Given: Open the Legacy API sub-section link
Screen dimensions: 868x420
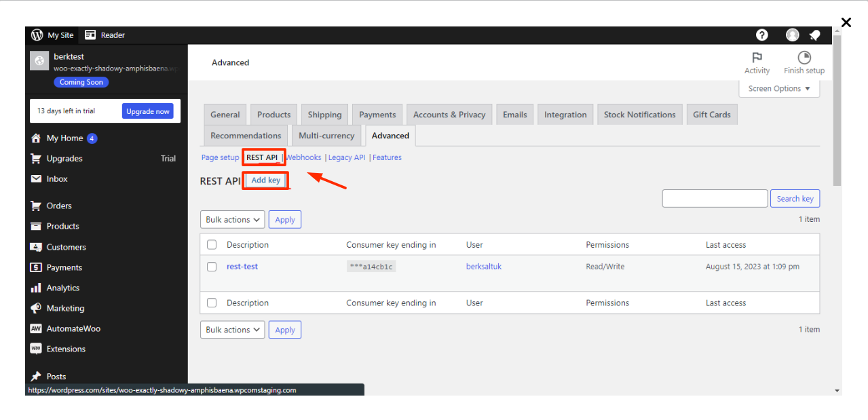Looking at the screenshot, I should pos(347,157).
